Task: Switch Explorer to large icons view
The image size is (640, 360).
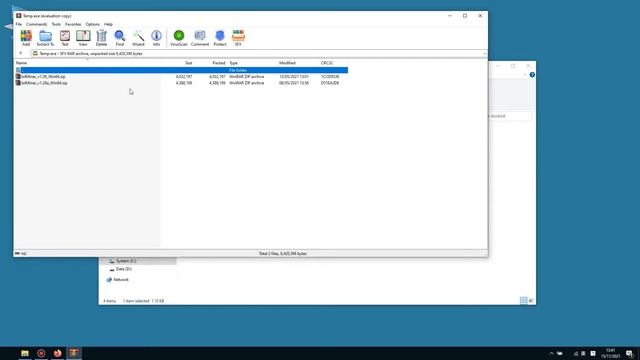Action: click(x=531, y=301)
